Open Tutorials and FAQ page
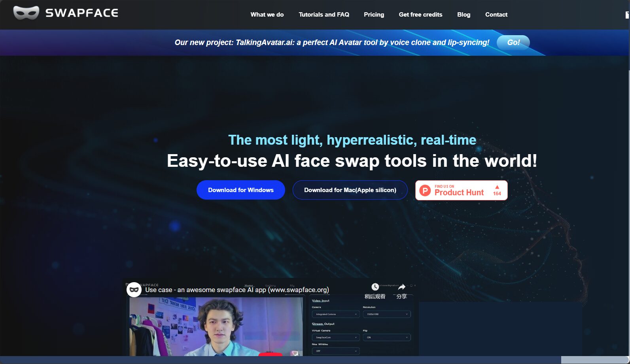The height and width of the screenshot is (364, 630). (324, 15)
